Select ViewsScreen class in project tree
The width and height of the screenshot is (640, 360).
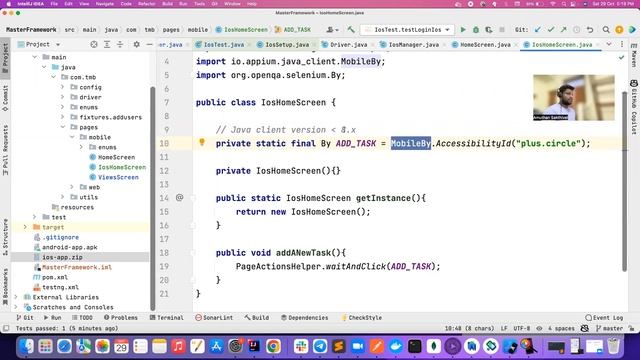[118, 177]
